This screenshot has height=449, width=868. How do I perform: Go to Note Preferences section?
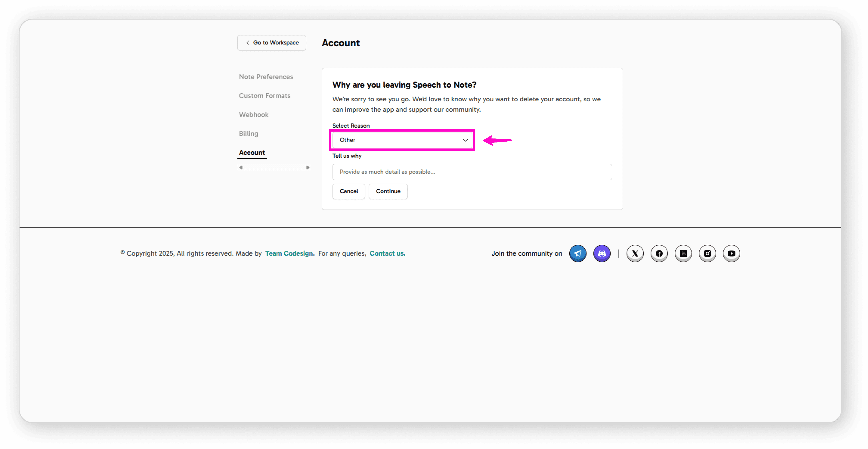[266, 77]
